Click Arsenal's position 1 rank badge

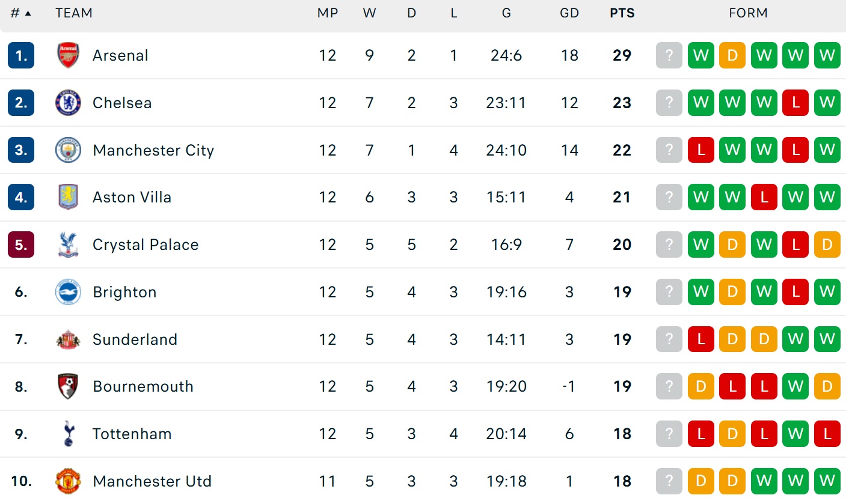pyautogui.click(x=21, y=55)
